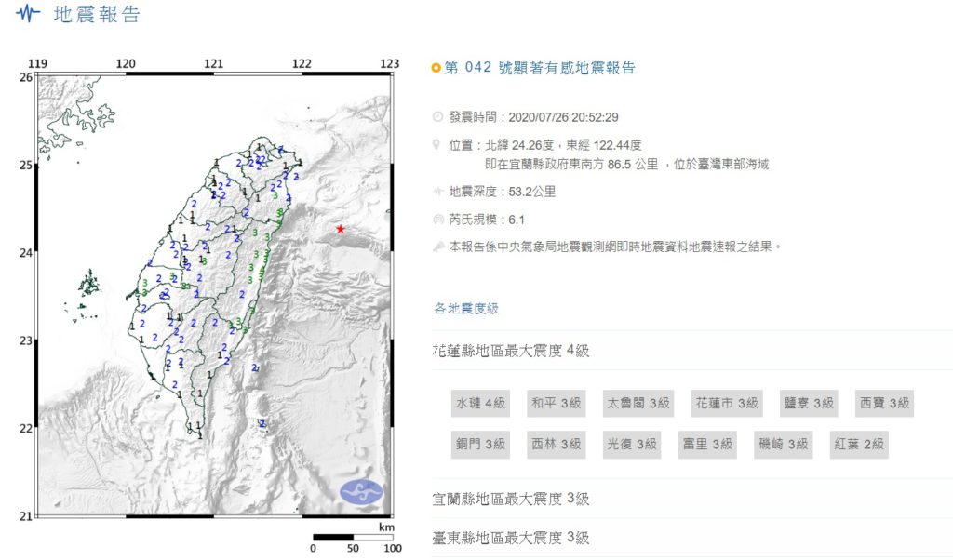
Task: Collapse the 花蓮縣地區最大震度 4級 section
Action: (512, 351)
